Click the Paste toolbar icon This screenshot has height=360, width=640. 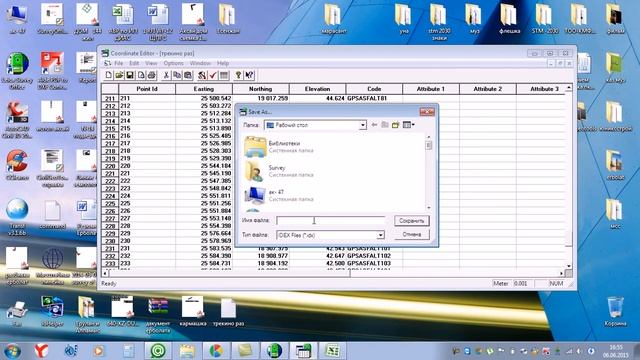[188, 75]
